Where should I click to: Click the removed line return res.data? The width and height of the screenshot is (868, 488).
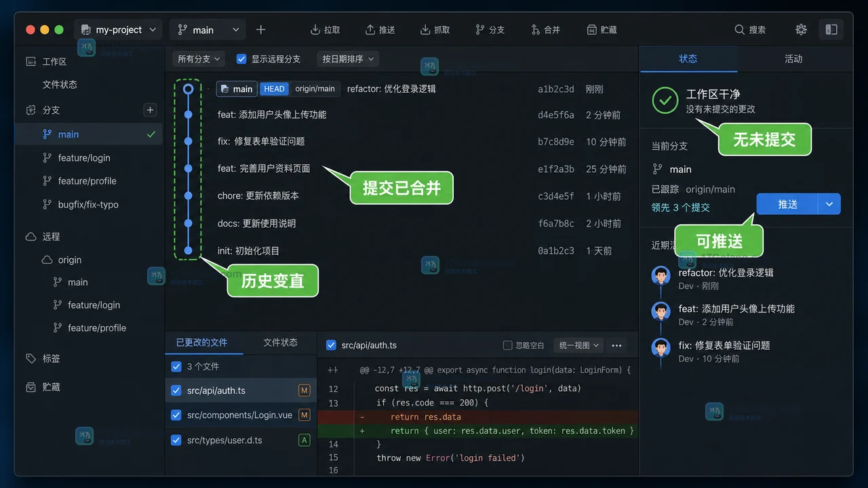[x=478, y=417]
